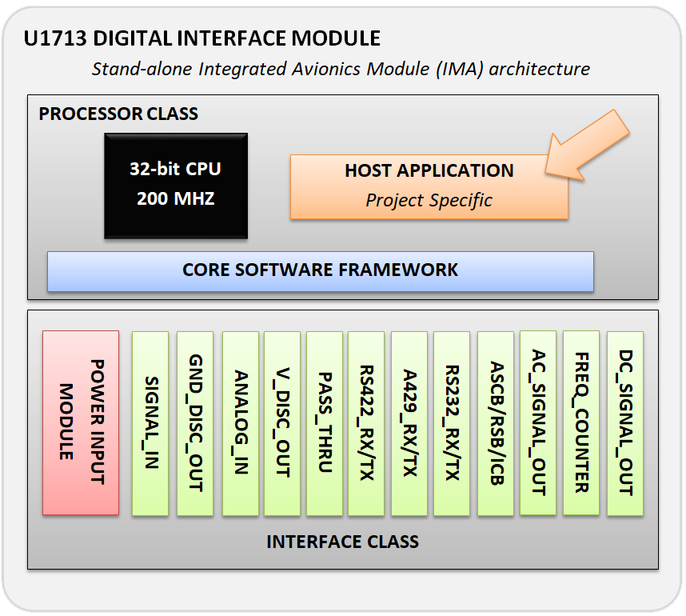
Task: Click the A429_RX/TX interface bar
Action: 409,423
